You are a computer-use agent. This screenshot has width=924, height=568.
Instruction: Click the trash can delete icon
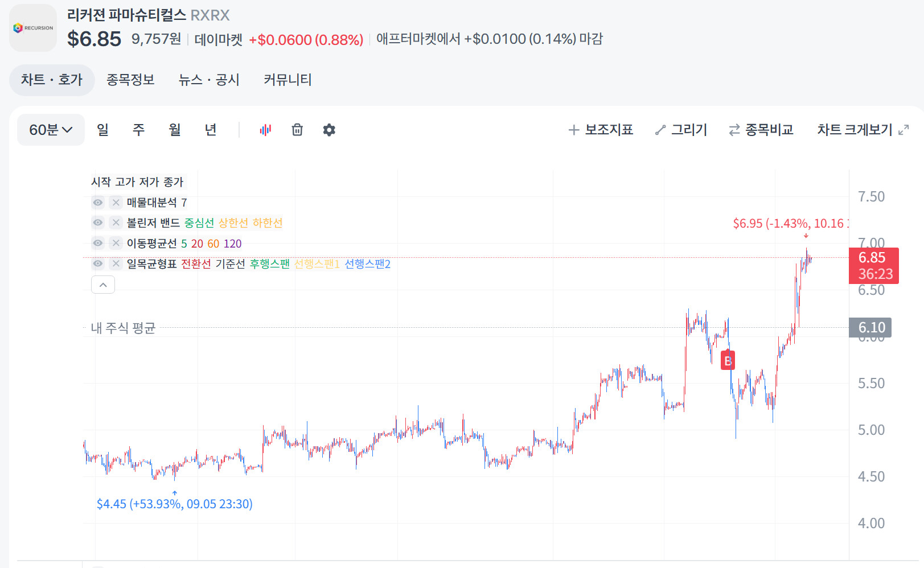click(x=297, y=130)
